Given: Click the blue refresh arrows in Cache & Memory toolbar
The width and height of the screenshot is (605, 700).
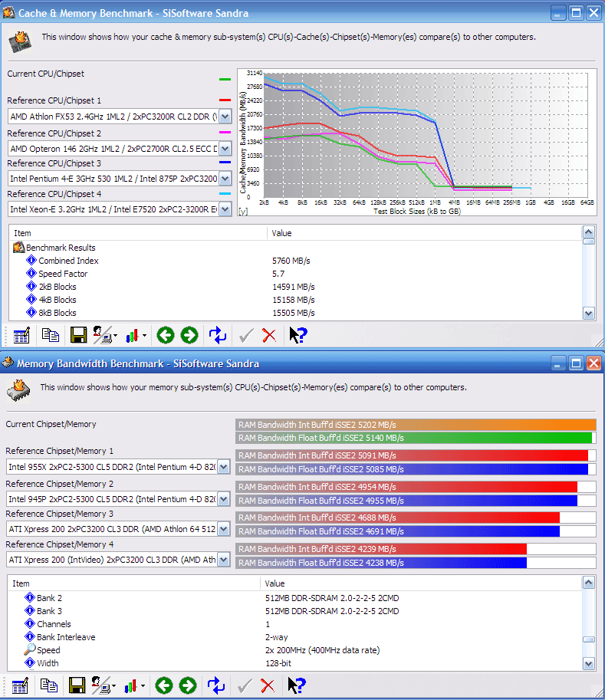Looking at the screenshot, I should (218, 335).
